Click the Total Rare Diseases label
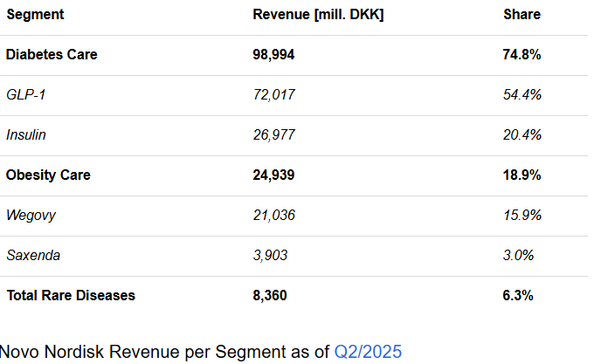Viewport: 594px width, 364px height. 71,295
